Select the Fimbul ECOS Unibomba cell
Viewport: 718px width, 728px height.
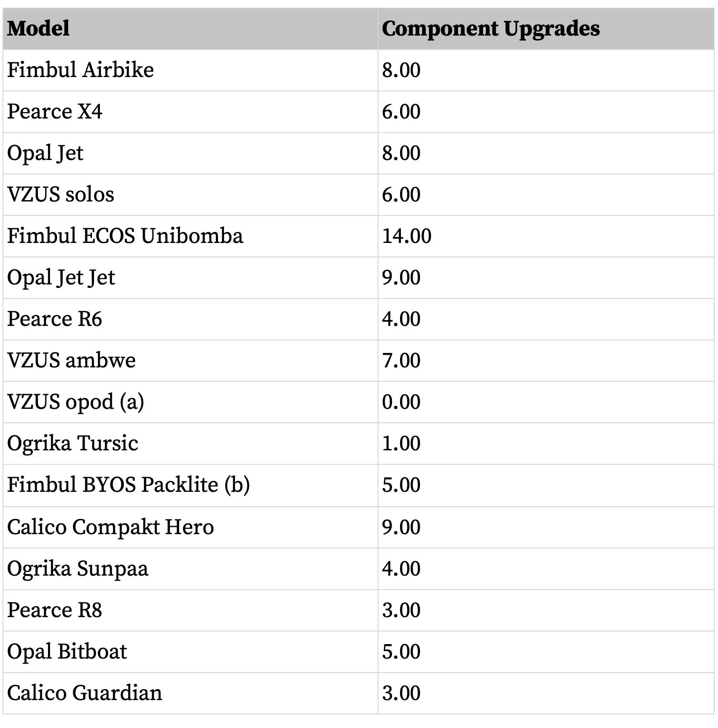(125, 236)
